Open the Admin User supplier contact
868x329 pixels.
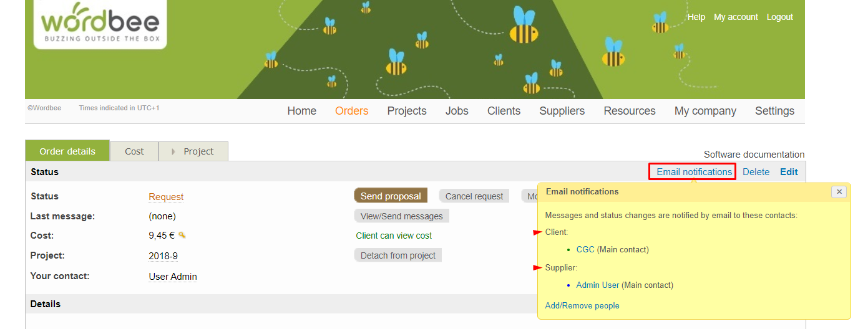[x=597, y=285]
